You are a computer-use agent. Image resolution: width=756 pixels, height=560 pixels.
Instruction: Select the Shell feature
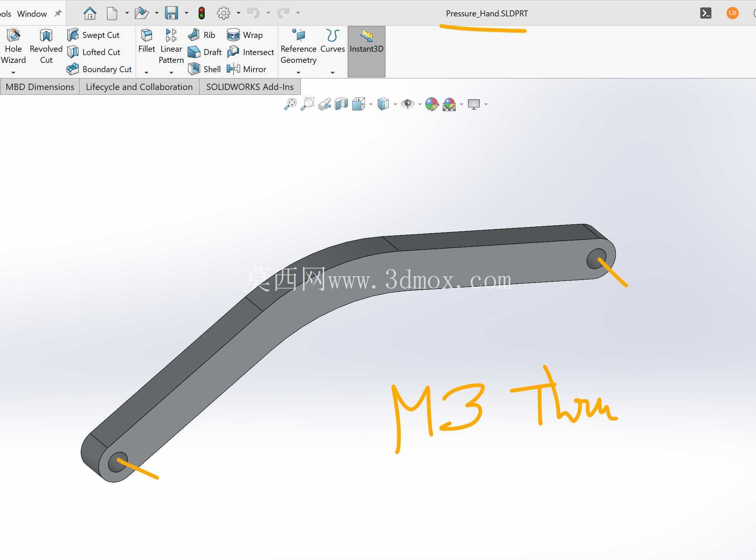(204, 69)
